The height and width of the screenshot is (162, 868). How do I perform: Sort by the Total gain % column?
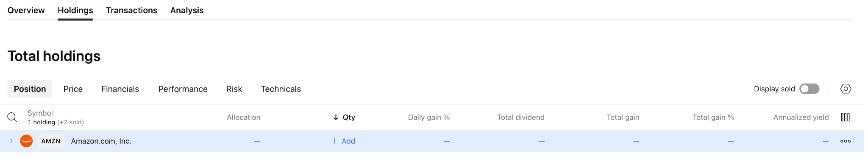click(713, 117)
